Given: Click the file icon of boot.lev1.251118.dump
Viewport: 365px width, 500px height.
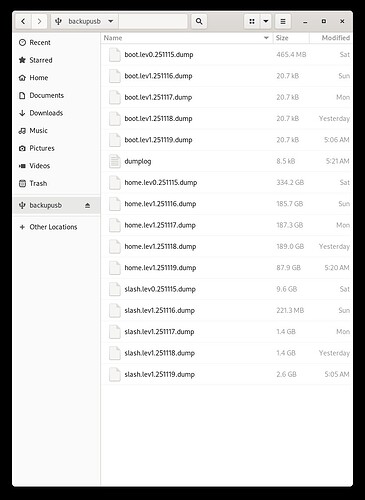Looking at the screenshot, I should tap(115, 119).
